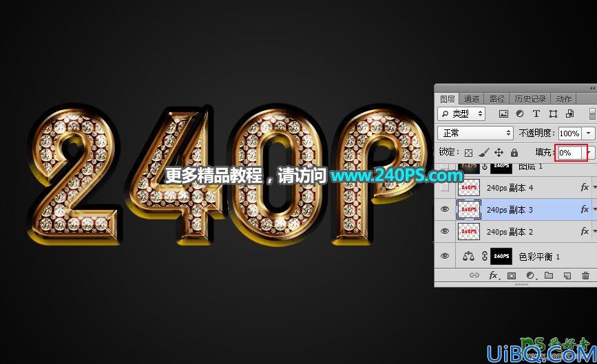The image size is (597, 364).
Task: Lock all padlock icon
Action: point(514,153)
